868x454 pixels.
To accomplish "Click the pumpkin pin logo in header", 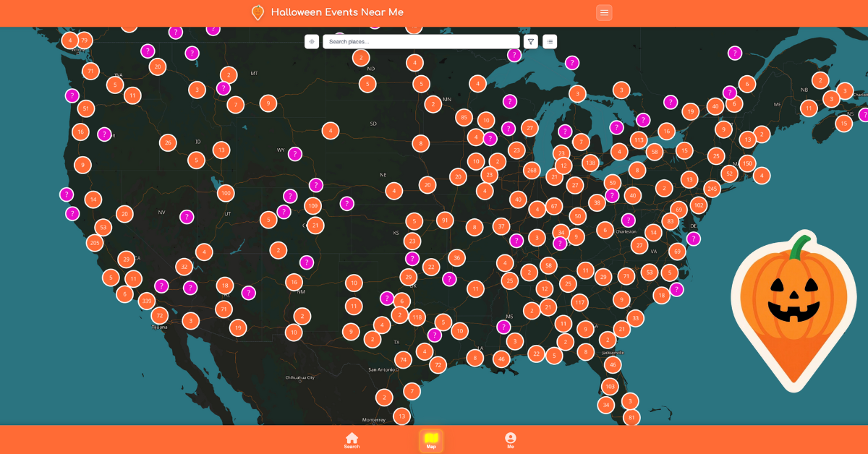I will pyautogui.click(x=258, y=12).
